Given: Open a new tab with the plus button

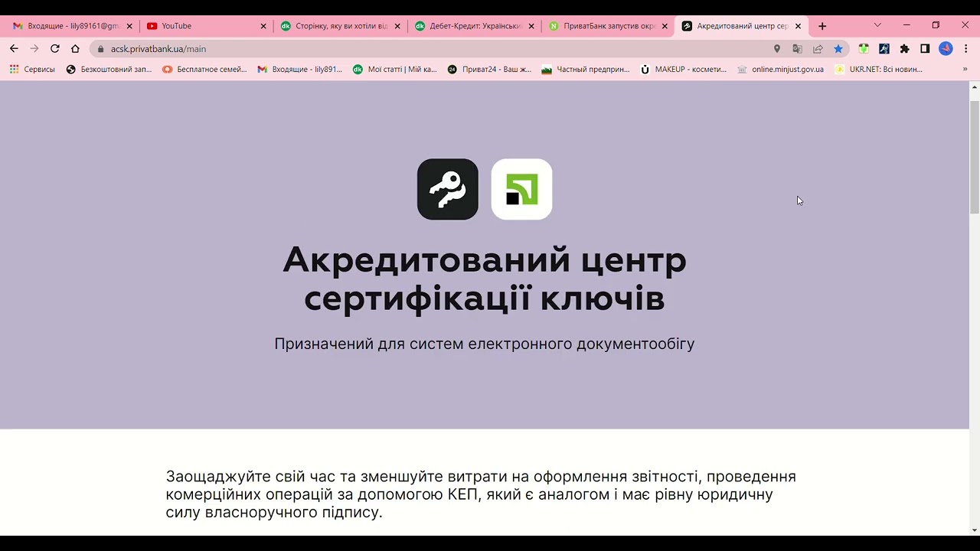Looking at the screenshot, I should pyautogui.click(x=822, y=26).
